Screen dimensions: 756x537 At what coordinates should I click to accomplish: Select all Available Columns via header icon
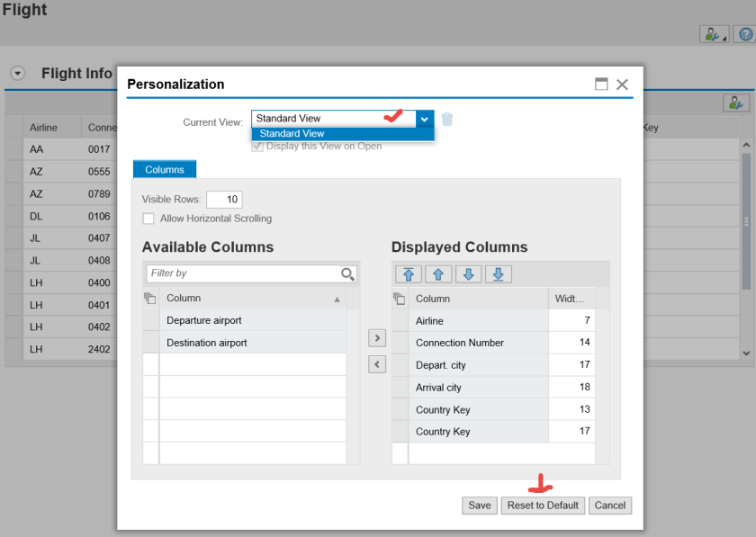pyautogui.click(x=150, y=298)
